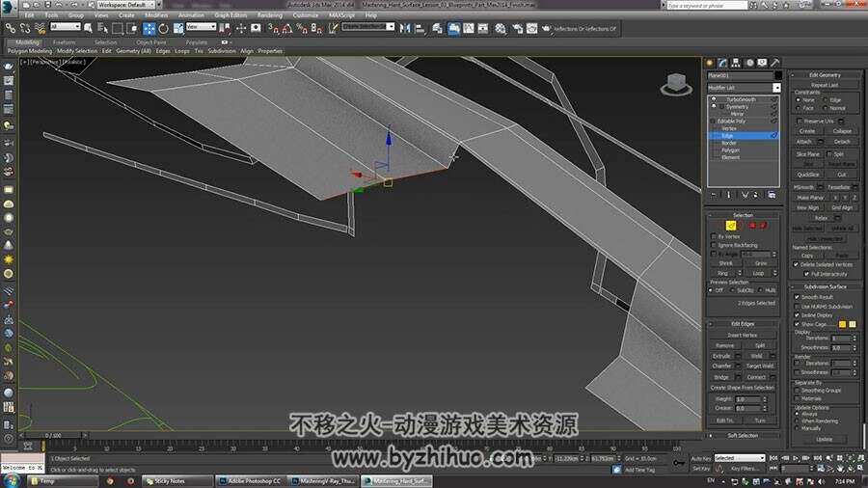This screenshot has width=868, height=488.
Task: Open the Hierarchy command panel tab
Action: tap(736, 63)
